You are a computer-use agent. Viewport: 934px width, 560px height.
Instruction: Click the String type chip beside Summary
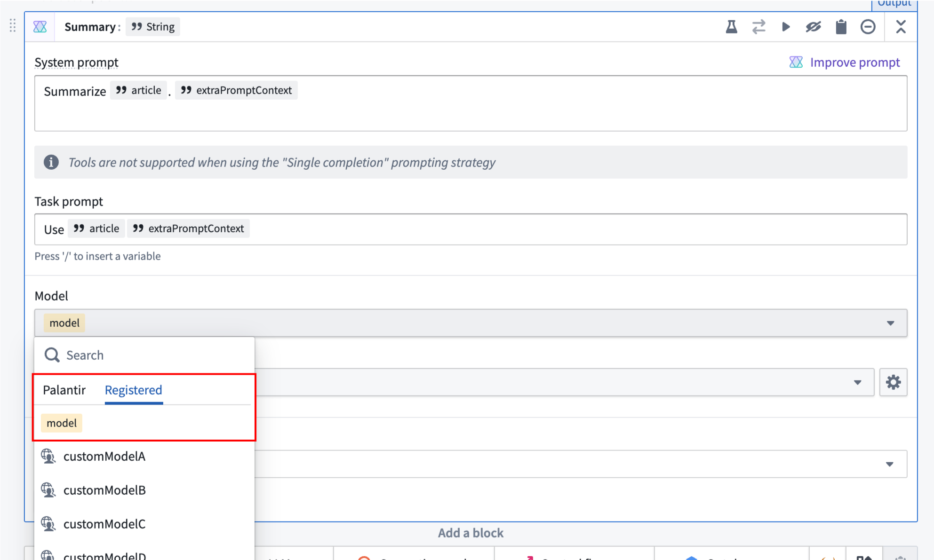coord(152,26)
